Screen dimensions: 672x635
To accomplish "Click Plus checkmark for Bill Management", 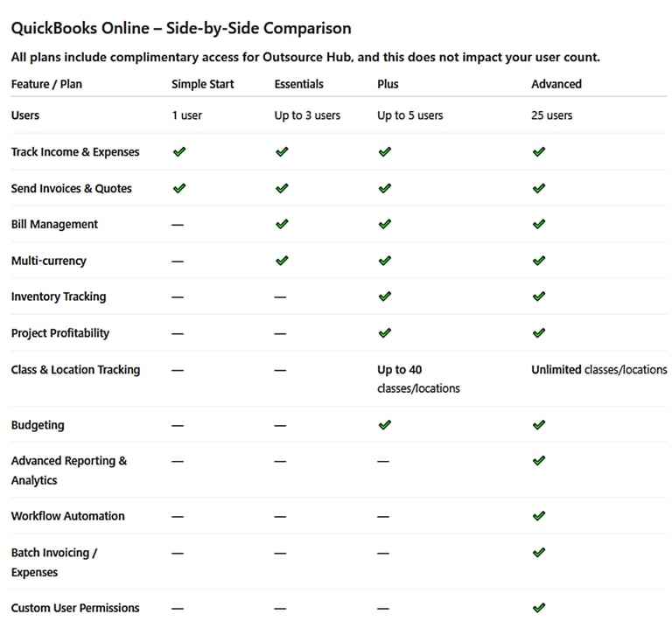I will [384, 224].
